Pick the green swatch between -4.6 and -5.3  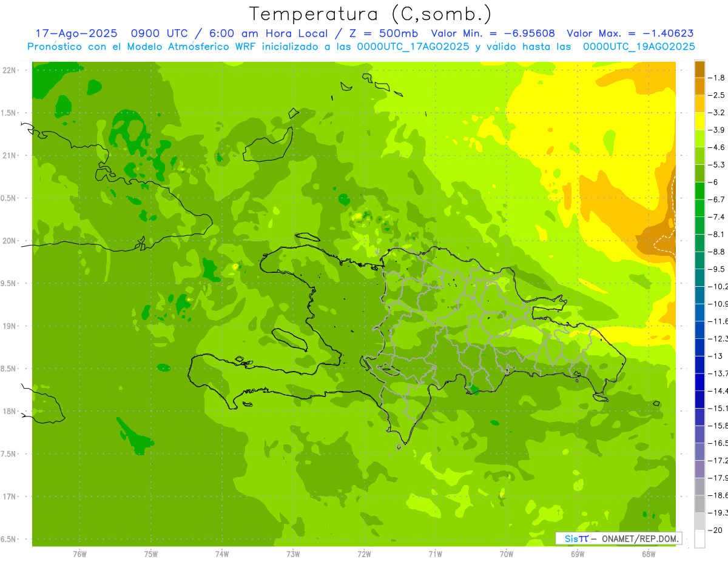point(699,156)
